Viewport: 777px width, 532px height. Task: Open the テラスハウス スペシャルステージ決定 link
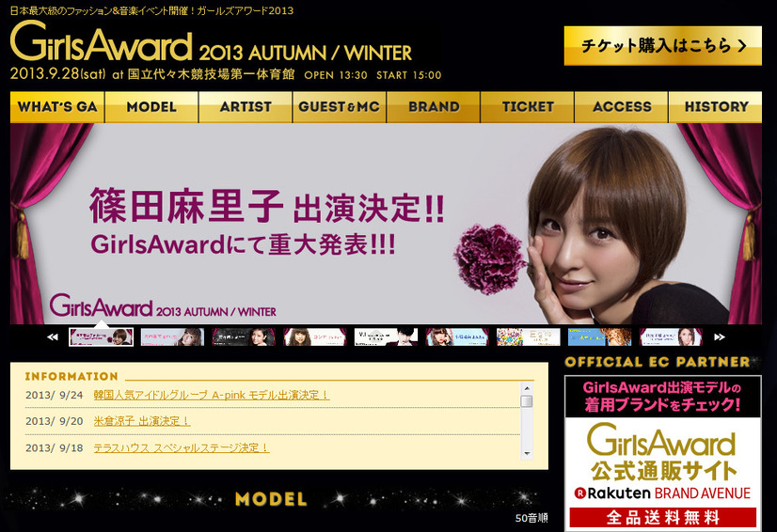[182, 447]
